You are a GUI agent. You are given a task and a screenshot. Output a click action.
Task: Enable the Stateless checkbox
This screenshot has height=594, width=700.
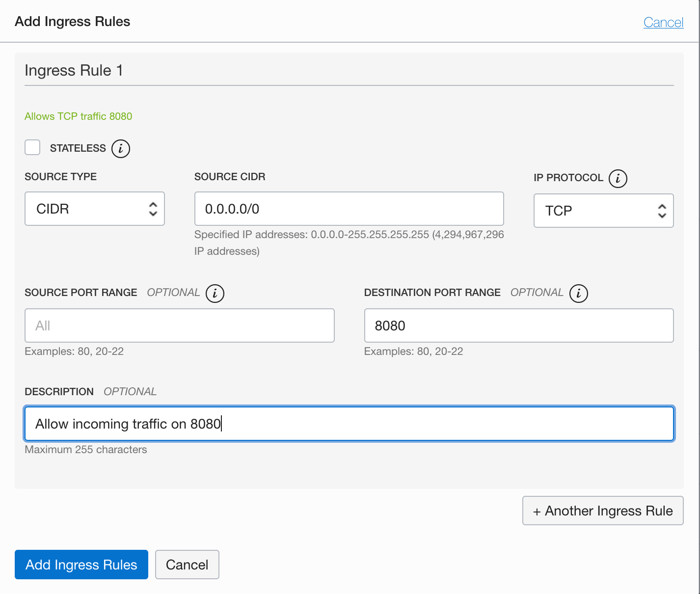32,147
